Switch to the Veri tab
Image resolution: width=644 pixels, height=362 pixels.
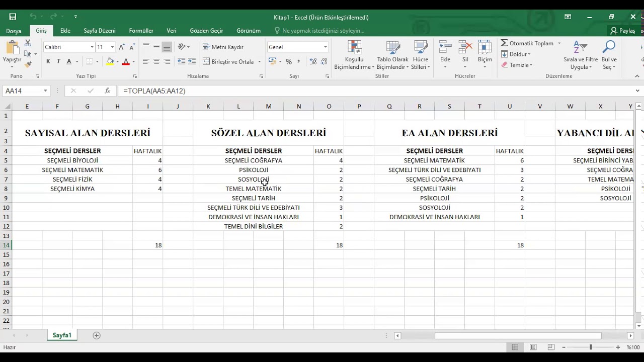[172, 31]
